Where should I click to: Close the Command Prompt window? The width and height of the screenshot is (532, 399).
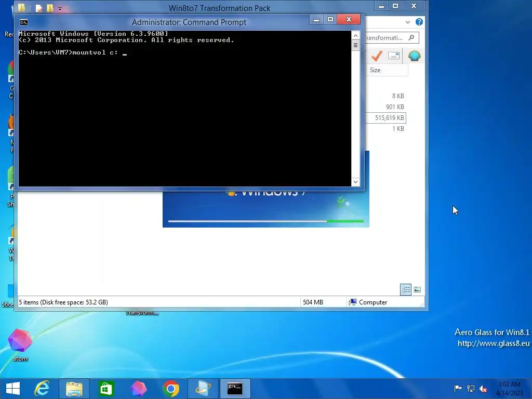click(349, 19)
